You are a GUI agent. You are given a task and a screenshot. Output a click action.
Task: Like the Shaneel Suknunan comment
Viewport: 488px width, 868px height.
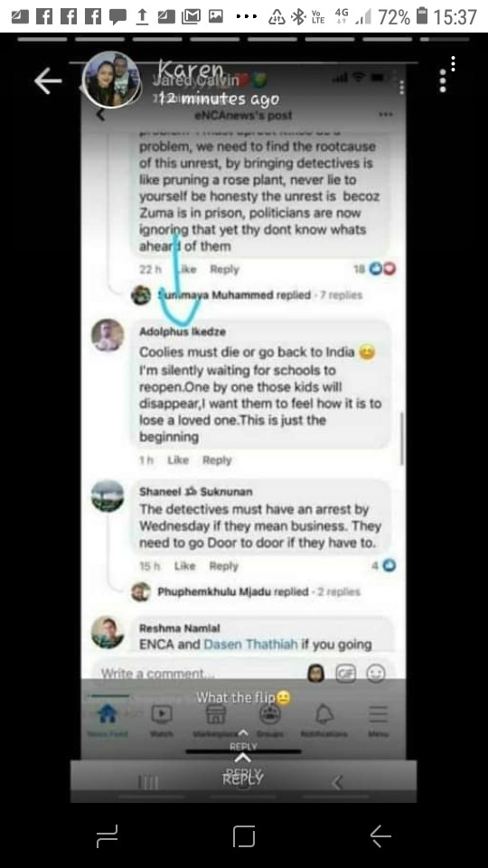(x=184, y=566)
